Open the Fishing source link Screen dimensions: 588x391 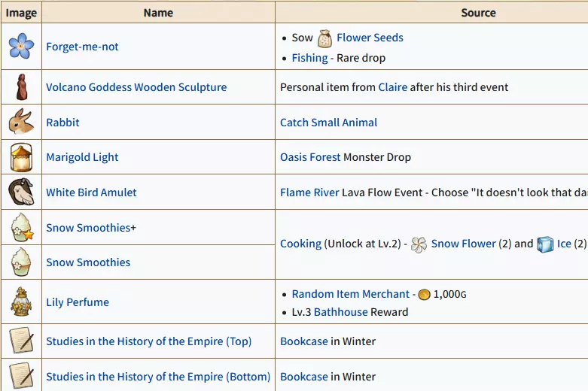tap(309, 58)
